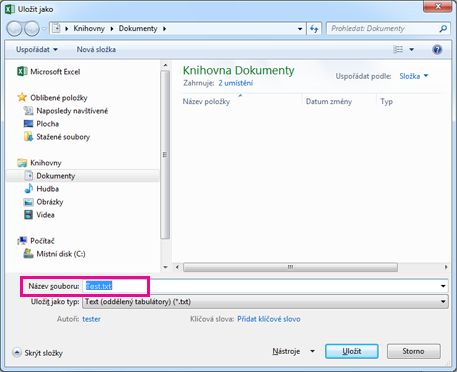Click the Plocha desktop icon
Image resolution: width=457 pixels, height=372 pixels.
coord(28,124)
